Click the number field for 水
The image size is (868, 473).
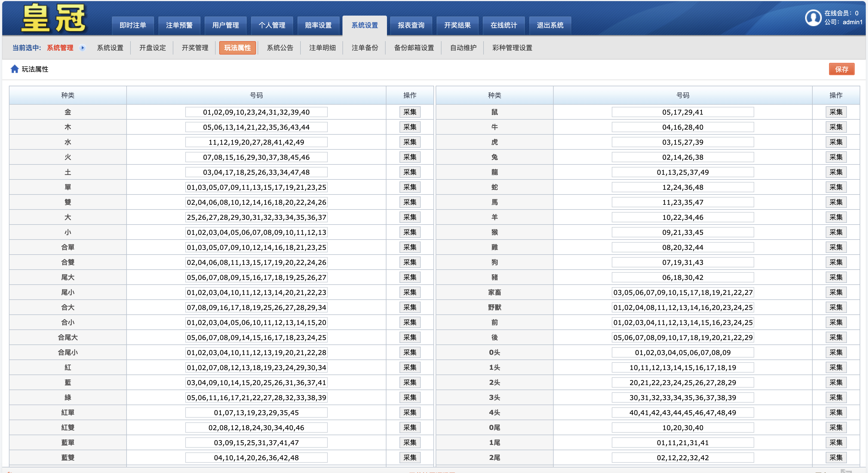(256, 142)
